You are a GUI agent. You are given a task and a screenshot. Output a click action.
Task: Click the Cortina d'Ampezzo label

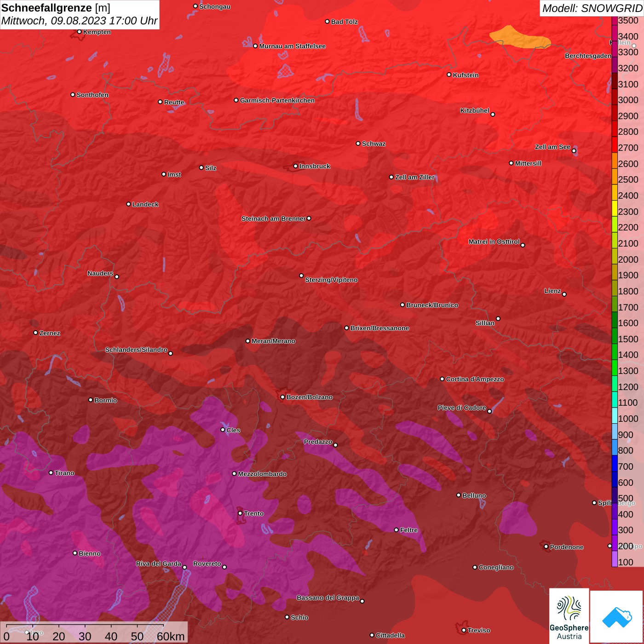pyautogui.click(x=475, y=379)
